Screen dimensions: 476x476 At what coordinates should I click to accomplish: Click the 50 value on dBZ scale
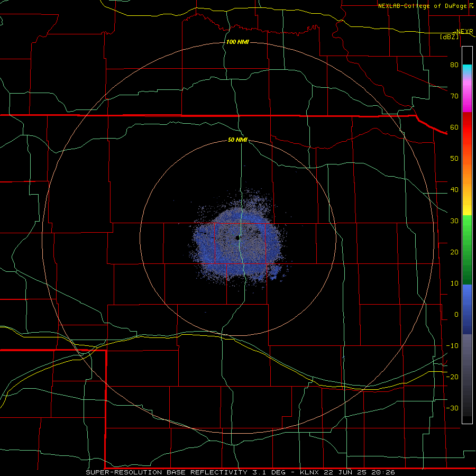click(454, 159)
